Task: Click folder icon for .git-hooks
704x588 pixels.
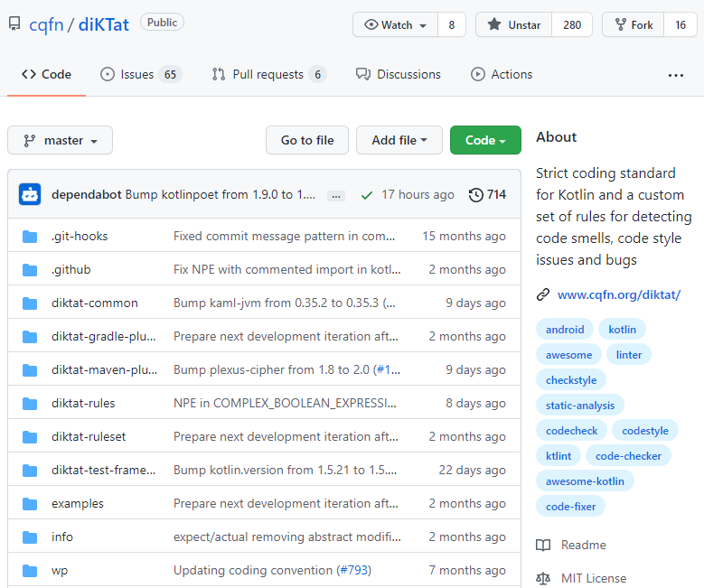Action: click(x=30, y=237)
